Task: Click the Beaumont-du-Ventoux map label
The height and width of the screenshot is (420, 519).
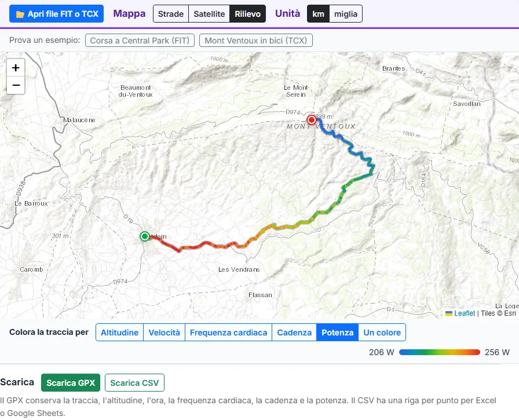Action: coord(136,91)
